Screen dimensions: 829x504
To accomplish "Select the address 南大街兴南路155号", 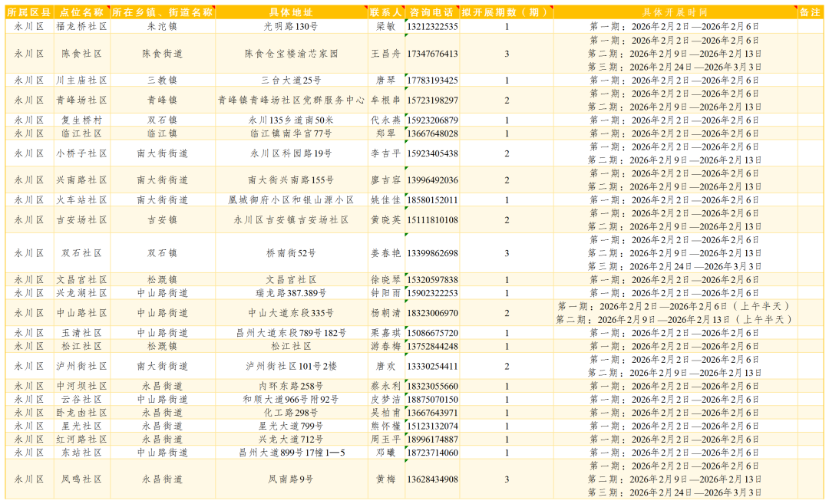I will tap(292, 180).
